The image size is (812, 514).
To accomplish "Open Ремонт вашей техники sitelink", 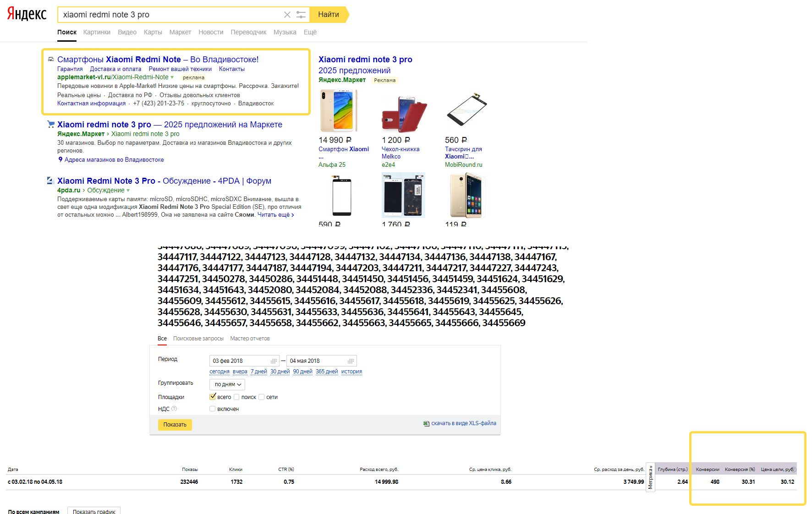I will [180, 69].
